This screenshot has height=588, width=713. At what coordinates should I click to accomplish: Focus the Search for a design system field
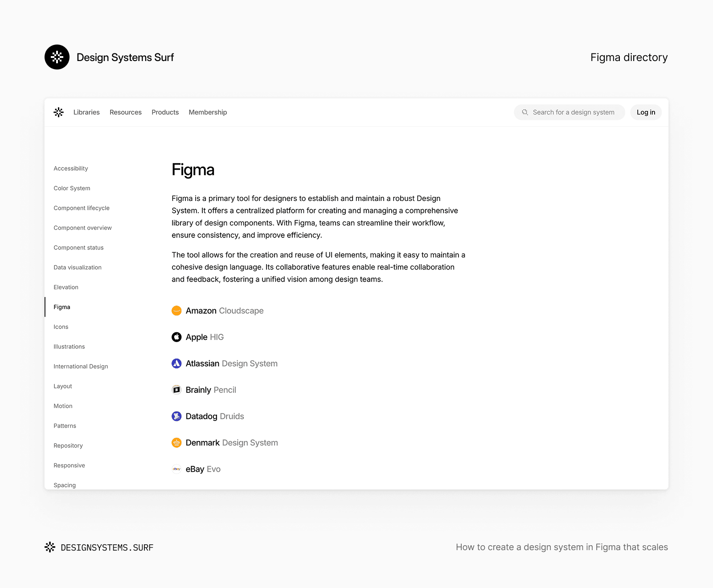click(569, 112)
